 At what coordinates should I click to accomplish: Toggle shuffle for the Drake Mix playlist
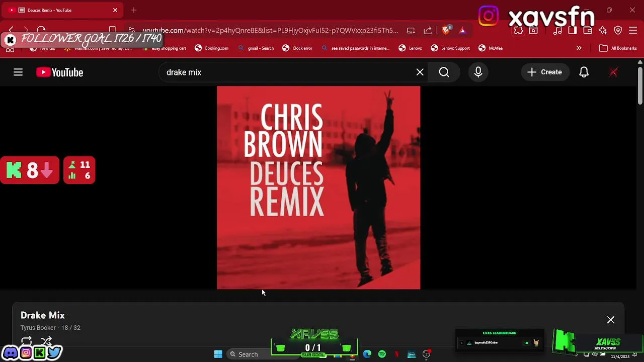46,341
